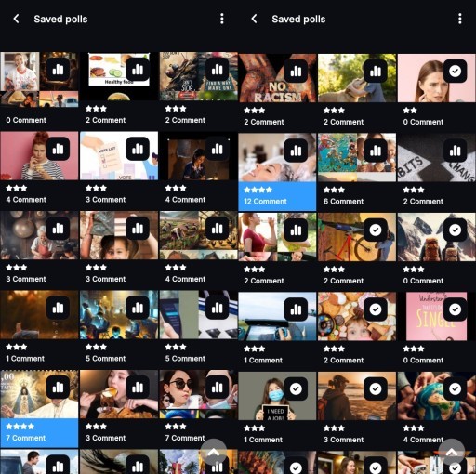Viewport: 476px width, 474px height.
Task: Tap two-star rating on worried woman poll
Action: tap(410, 111)
